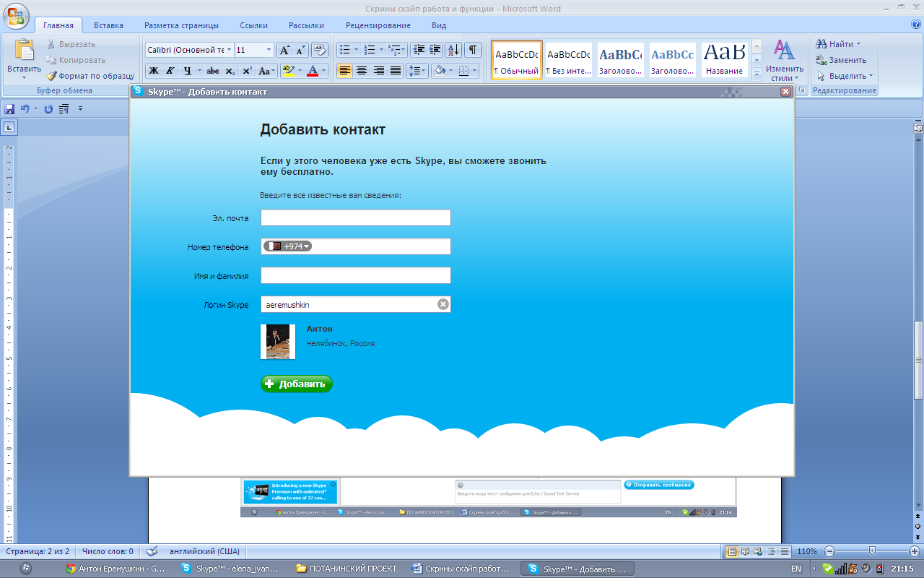Justify text alignment
924x578 pixels.
click(396, 71)
